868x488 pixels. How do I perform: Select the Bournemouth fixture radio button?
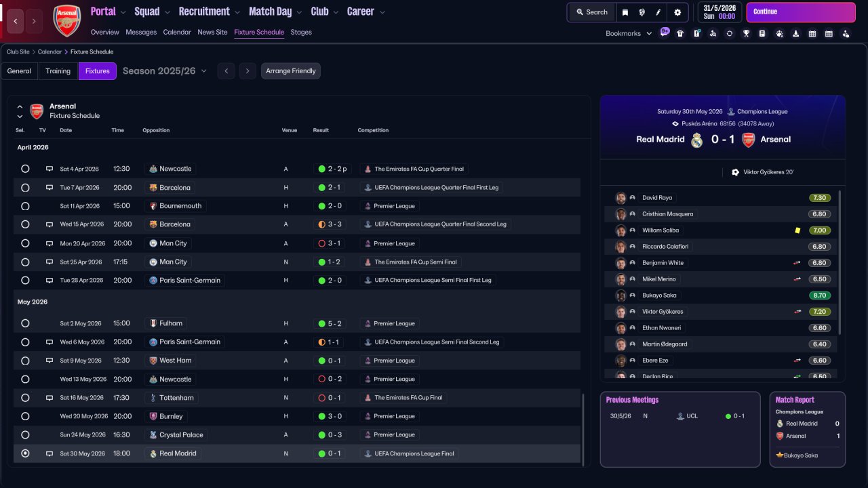tap(25, 206)
